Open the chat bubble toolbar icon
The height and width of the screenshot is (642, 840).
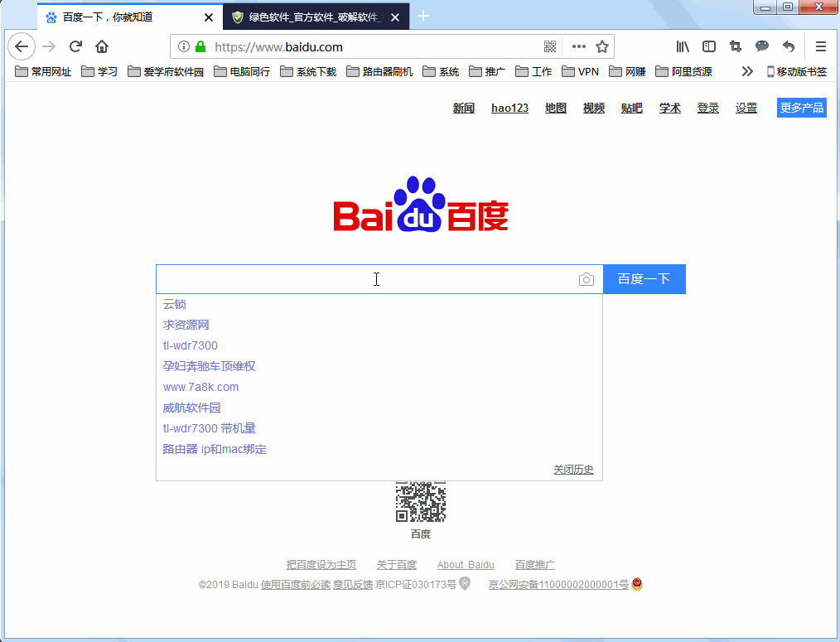[x=762, y=46]
